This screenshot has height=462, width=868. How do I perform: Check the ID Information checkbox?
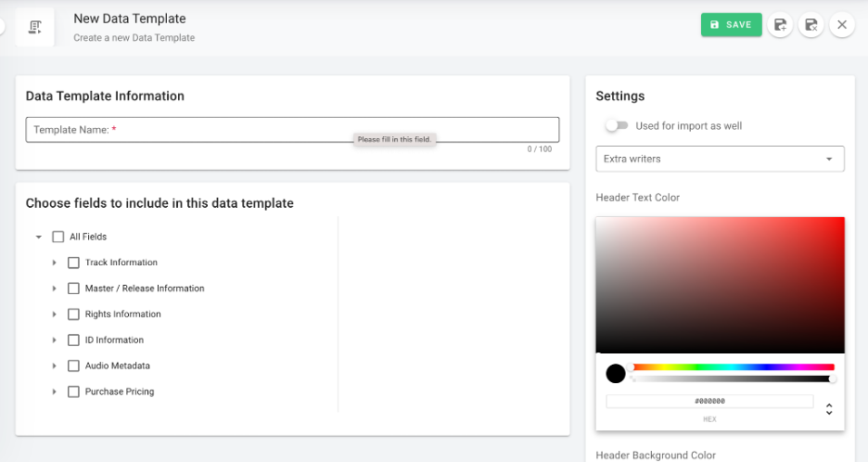tap(73, 340)
